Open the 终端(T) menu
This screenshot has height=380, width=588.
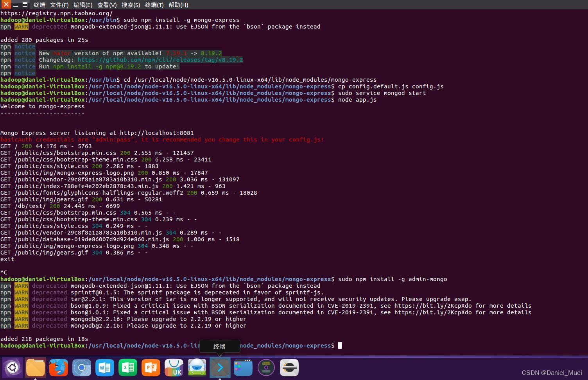(x=154, y=5)
